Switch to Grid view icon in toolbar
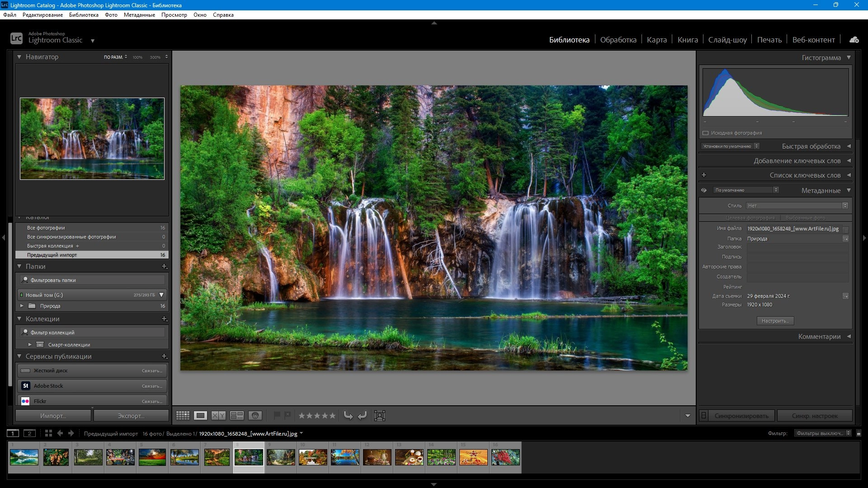Screen dimensions: 868x488 183,416
